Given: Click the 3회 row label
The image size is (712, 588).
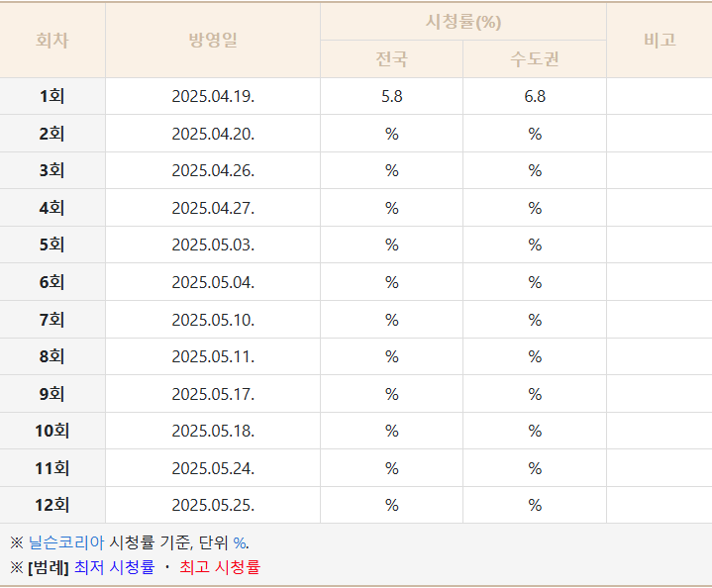Looking at the screenshot, I should (x=52, y=170).
